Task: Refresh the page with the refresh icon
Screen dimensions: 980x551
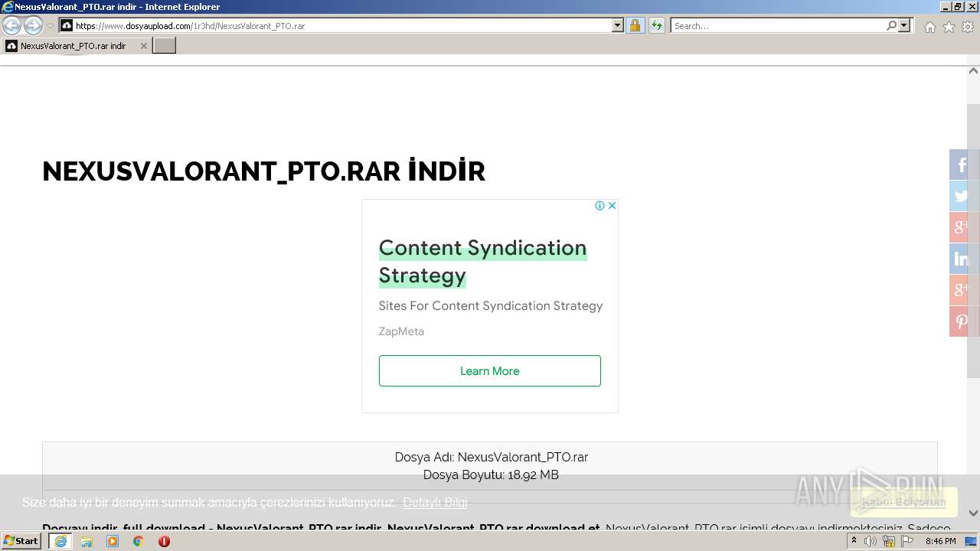Action: click(656, 26)
